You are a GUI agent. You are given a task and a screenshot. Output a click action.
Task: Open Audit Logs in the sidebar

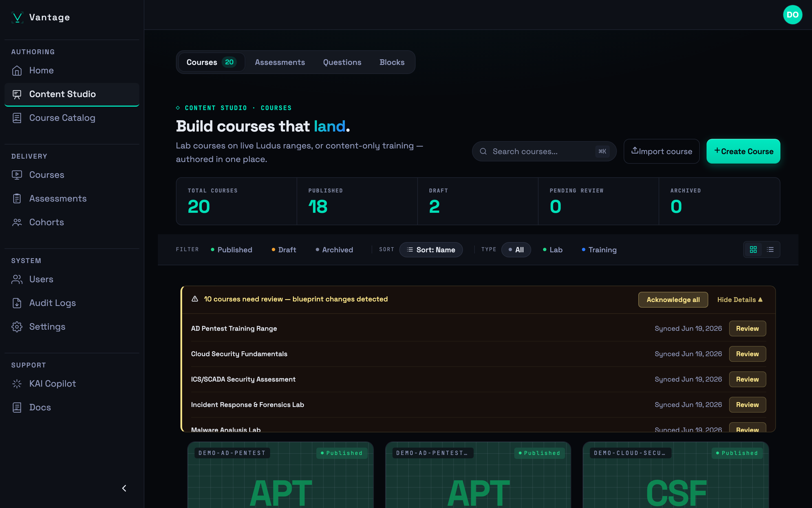(x=72, y=303)
